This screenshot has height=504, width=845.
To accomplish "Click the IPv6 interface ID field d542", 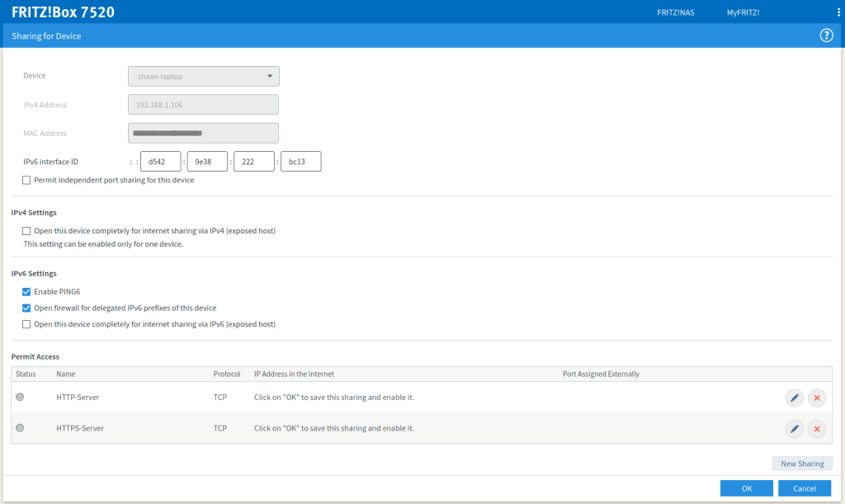I will pos(160,162).
